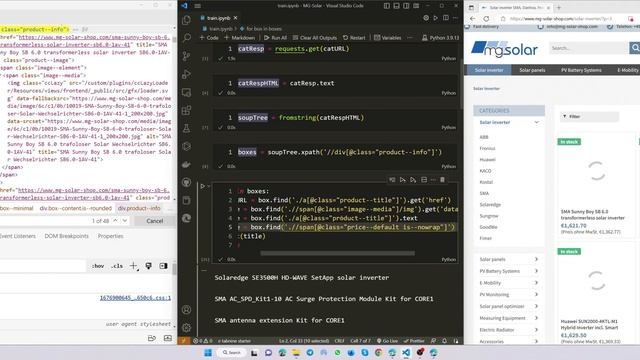Screen dimensions: 640x360
Task: Cancel the DevTools search
Action: pos(155,221)
